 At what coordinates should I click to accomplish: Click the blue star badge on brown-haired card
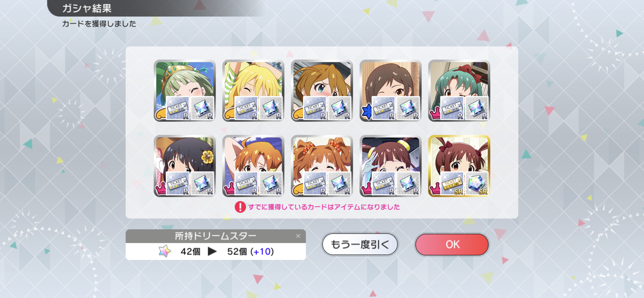coord(367,111)
